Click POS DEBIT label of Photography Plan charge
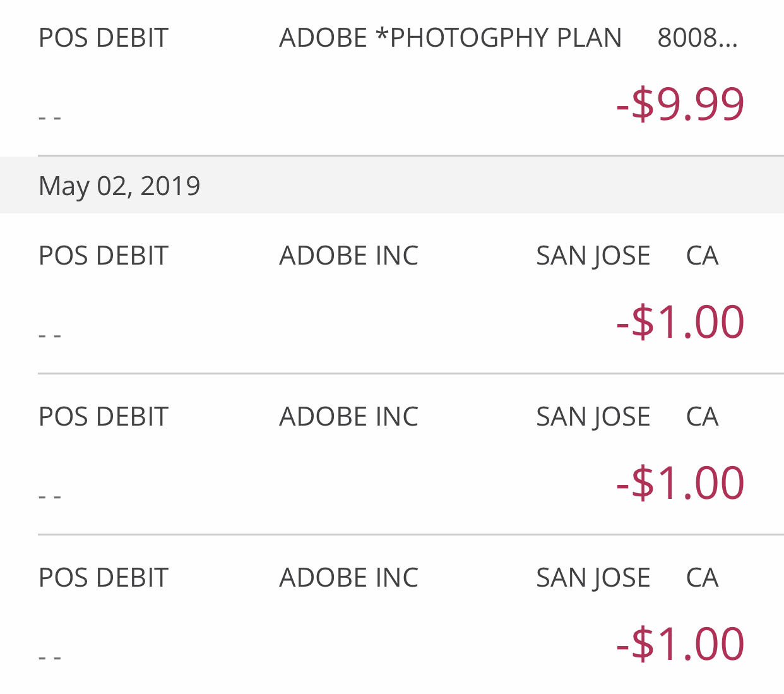The image size is (784, 694). (104, 38)
